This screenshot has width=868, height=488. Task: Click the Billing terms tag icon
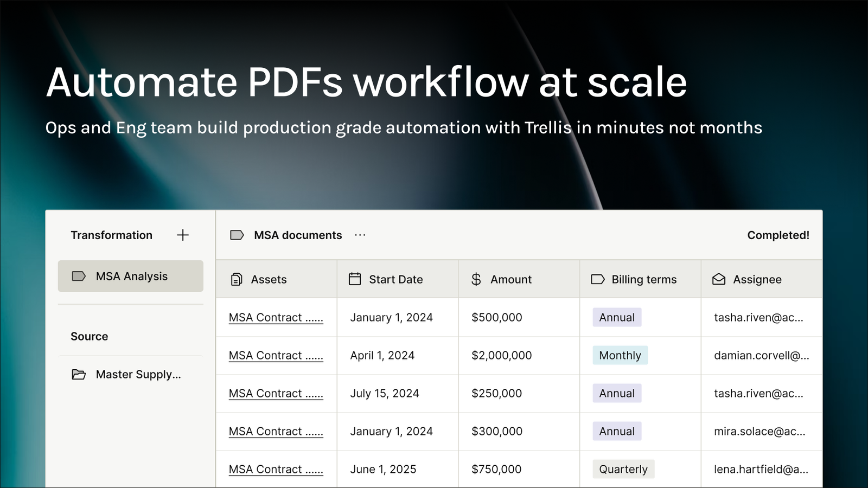click(x=598, y=279)
